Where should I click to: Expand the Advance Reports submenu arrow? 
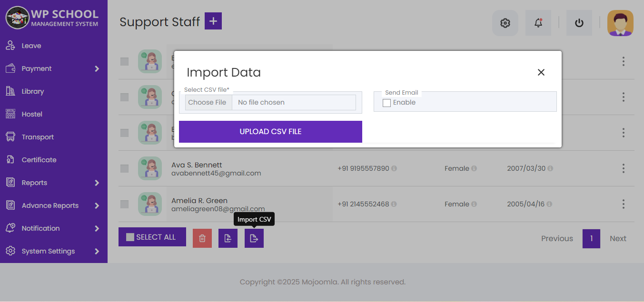97,205
